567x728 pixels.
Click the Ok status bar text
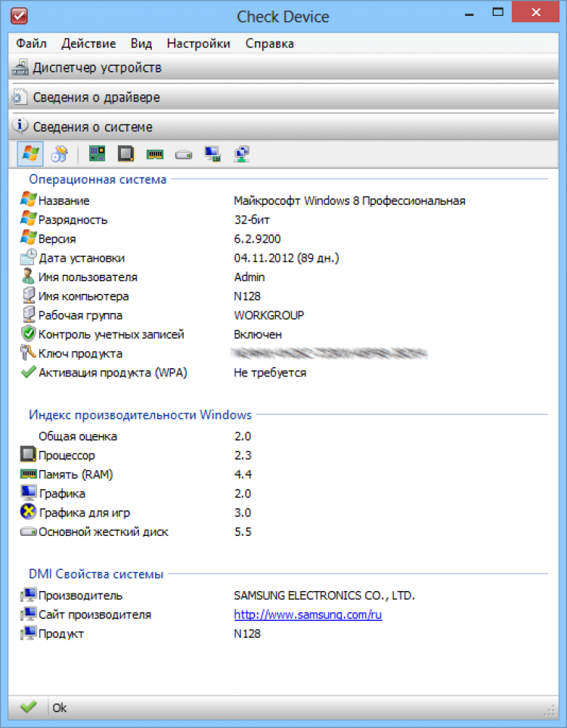point(60,708)
